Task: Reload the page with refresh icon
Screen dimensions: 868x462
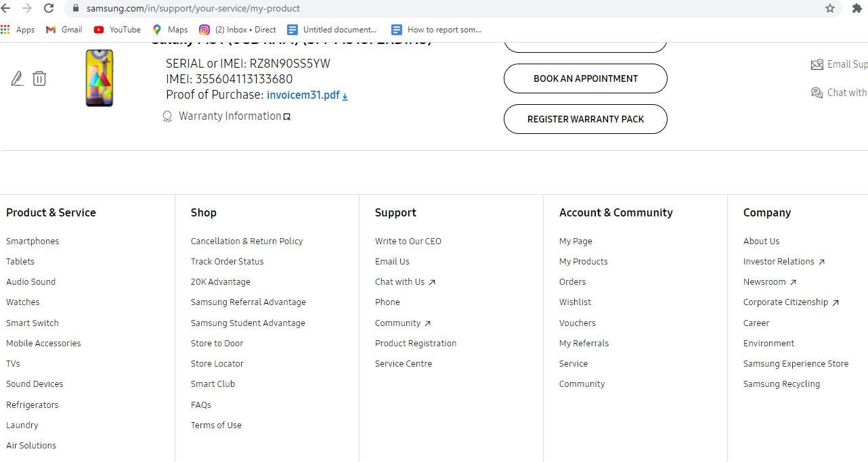Action: (49, 8)
